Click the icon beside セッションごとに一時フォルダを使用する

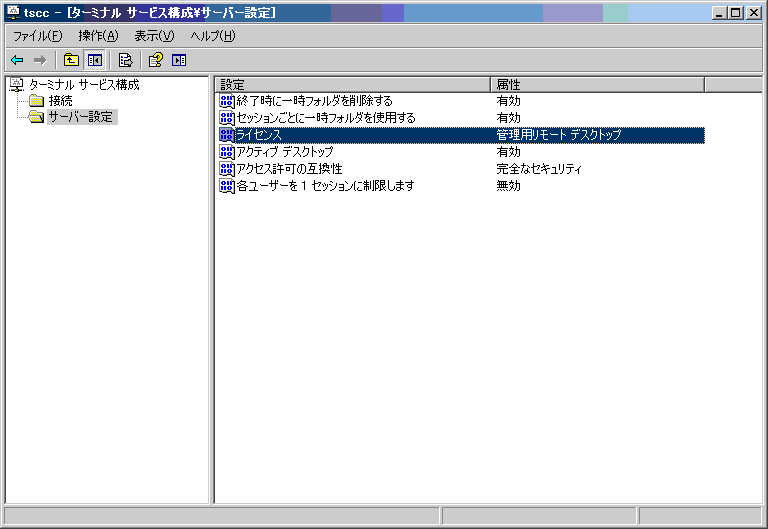[x=227, y=118]
